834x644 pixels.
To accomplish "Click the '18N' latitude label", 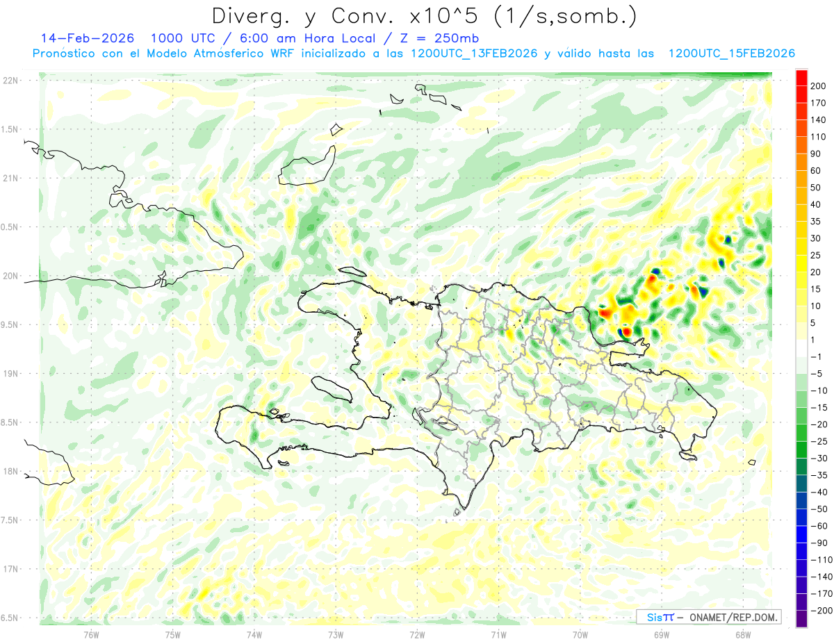I will pyautogui.click(x=10, y=471).
